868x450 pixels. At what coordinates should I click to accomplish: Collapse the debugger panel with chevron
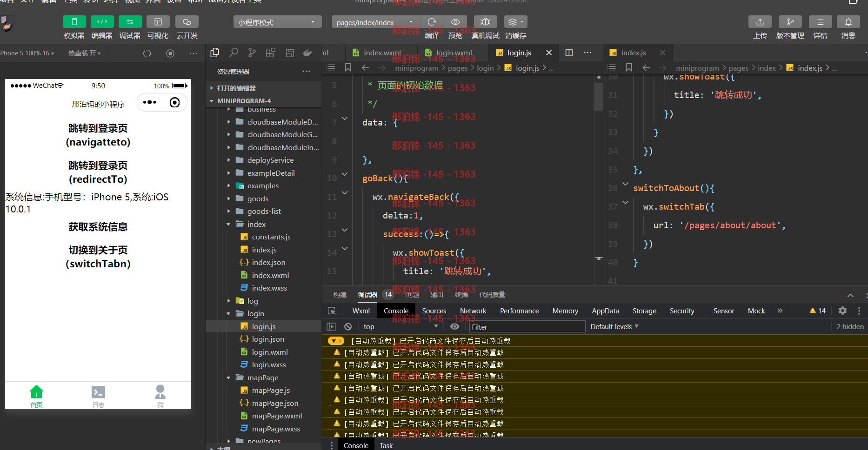point(850,295)
